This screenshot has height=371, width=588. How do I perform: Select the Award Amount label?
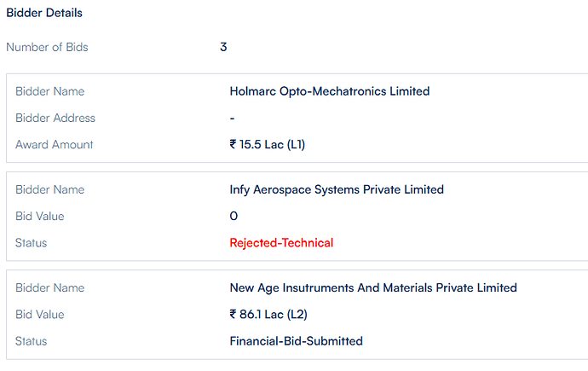54,145
